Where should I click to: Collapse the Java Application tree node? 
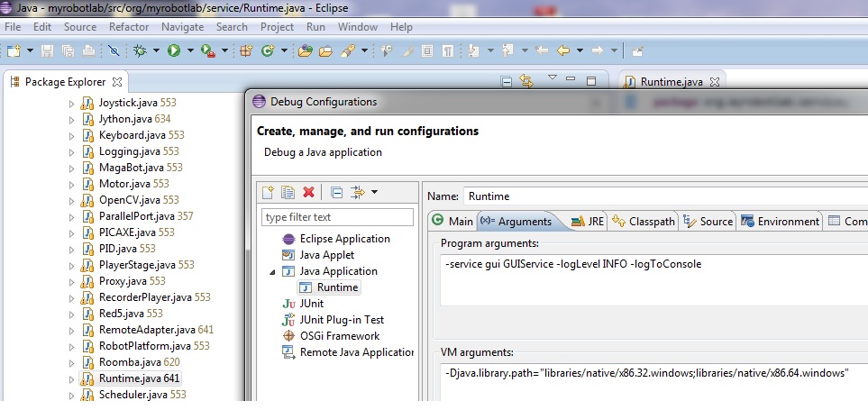tap(272, 271)
